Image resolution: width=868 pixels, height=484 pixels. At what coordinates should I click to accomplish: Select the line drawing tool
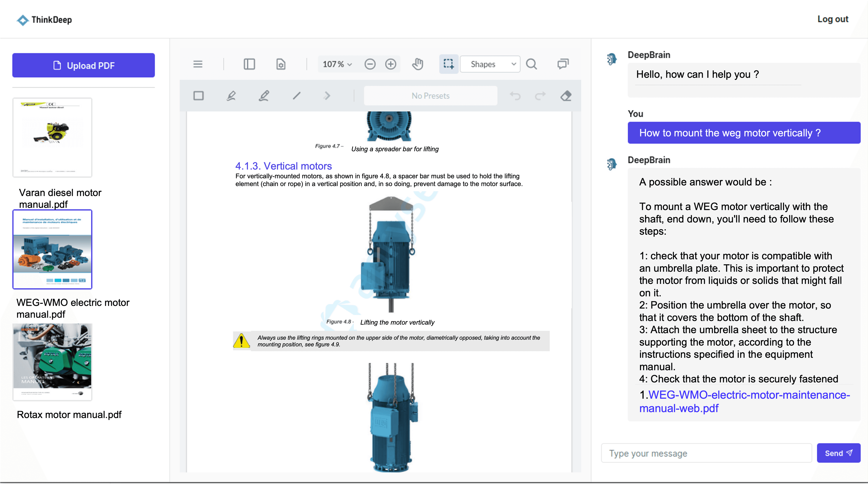click(296, 96)
